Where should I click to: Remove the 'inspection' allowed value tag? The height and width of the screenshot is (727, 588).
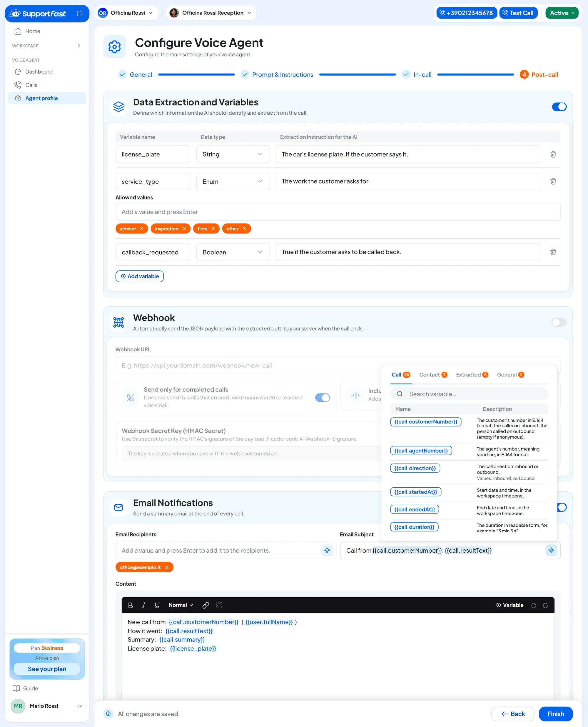[x=184, y=229]
